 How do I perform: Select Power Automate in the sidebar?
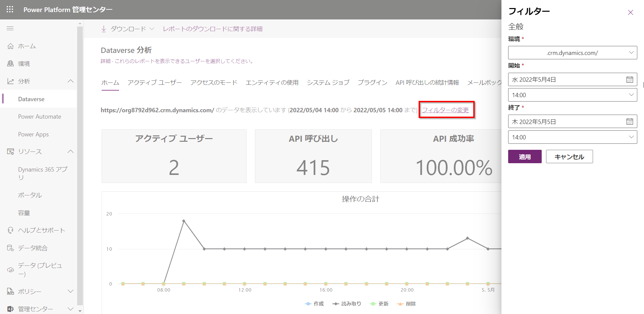coord(39,117)
